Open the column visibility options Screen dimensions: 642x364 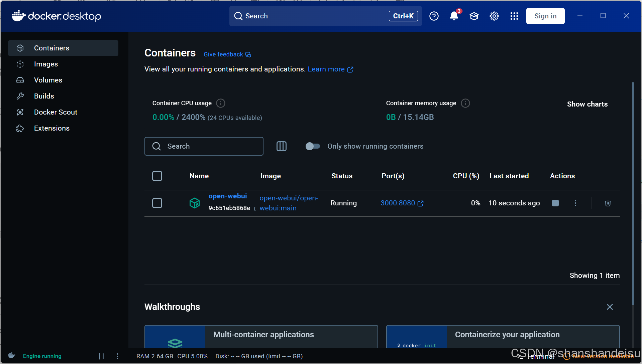click(281, 146)
